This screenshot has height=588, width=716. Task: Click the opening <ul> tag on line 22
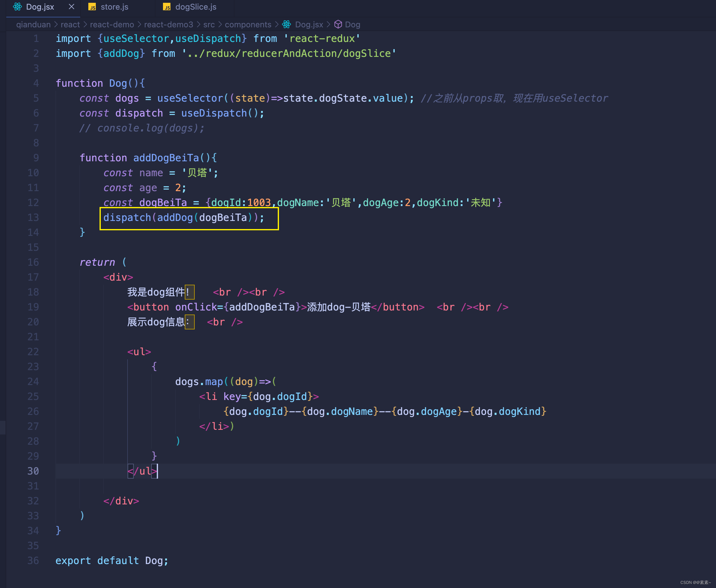pos(139,351)
